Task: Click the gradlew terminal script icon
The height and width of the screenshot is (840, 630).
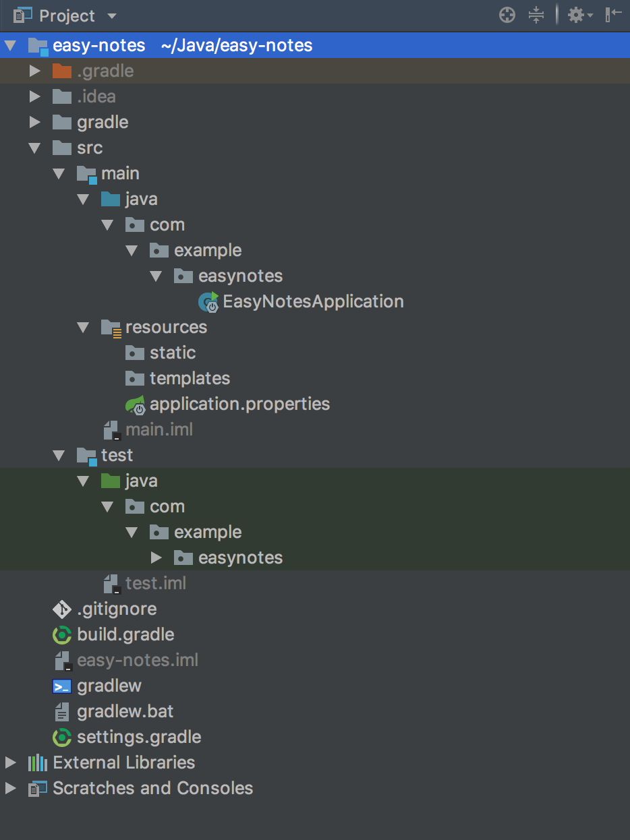Action: pos(62,686)
